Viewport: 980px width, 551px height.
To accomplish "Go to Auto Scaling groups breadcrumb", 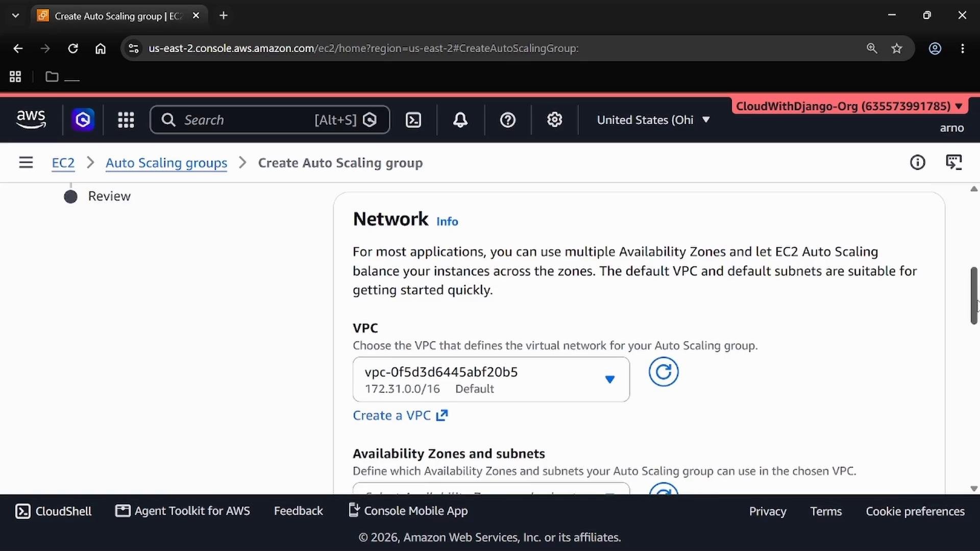I will coord(166,163).
